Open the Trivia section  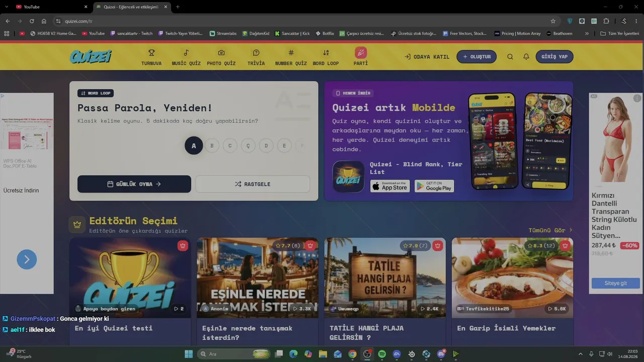coord(256,57)
